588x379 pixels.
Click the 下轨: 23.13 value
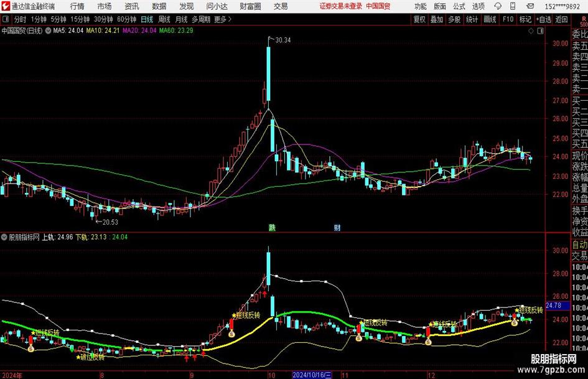click(x=91, y=237)
